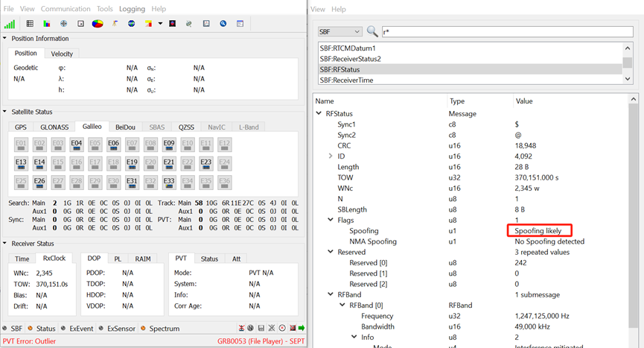Switch to the BeiDou satellite tab
Viewport: 644px width, 348px height.
(x=125, y=127)
